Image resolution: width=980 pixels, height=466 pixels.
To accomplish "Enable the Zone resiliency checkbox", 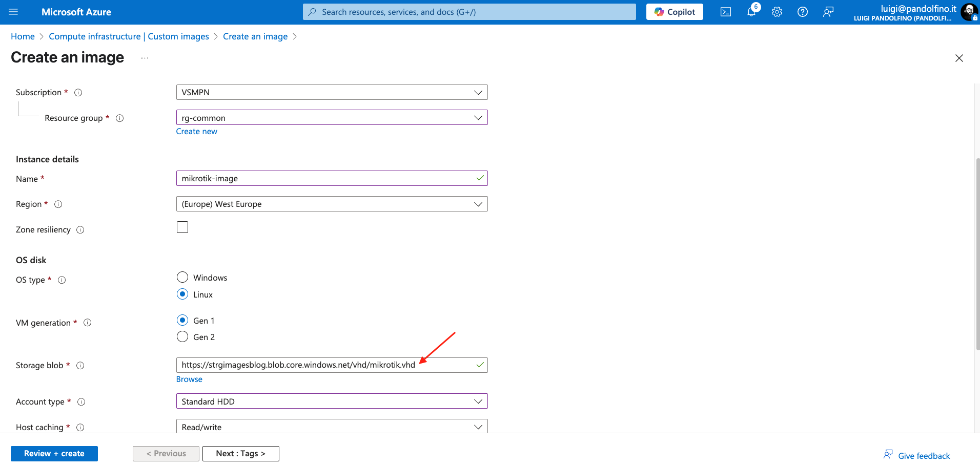I will coord(182,227).
